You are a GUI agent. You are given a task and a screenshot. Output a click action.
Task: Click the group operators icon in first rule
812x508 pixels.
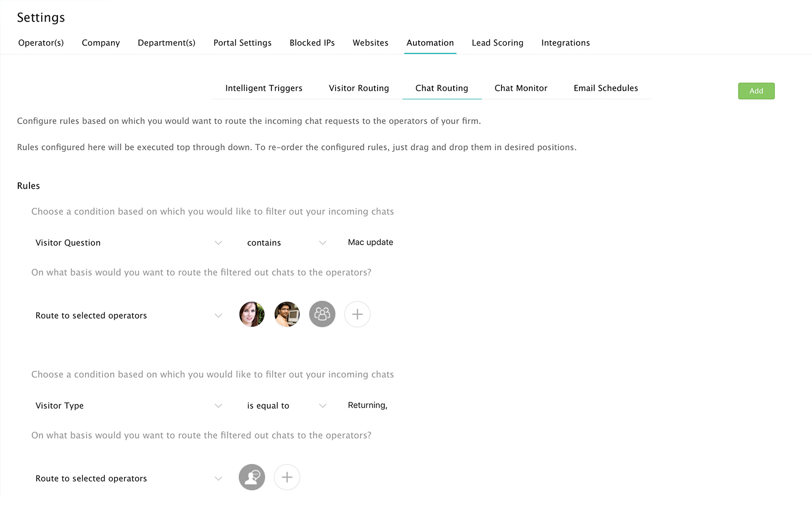click(322, 314)
